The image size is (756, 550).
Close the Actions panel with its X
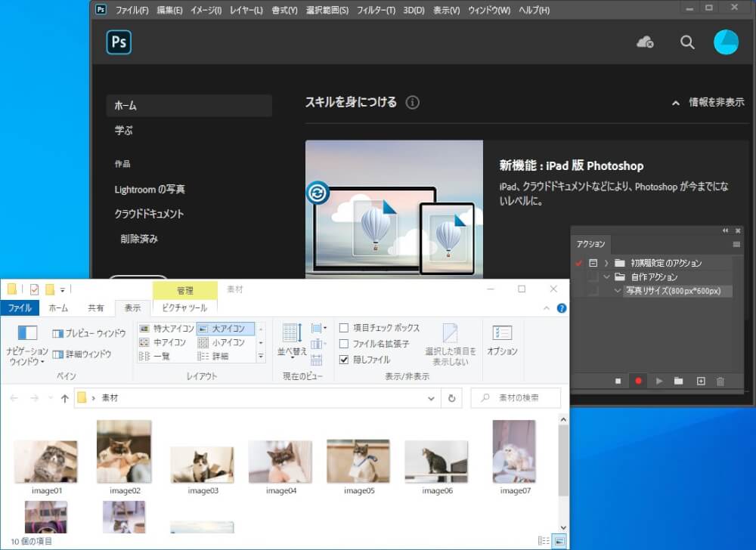click(x=738, y=230)
